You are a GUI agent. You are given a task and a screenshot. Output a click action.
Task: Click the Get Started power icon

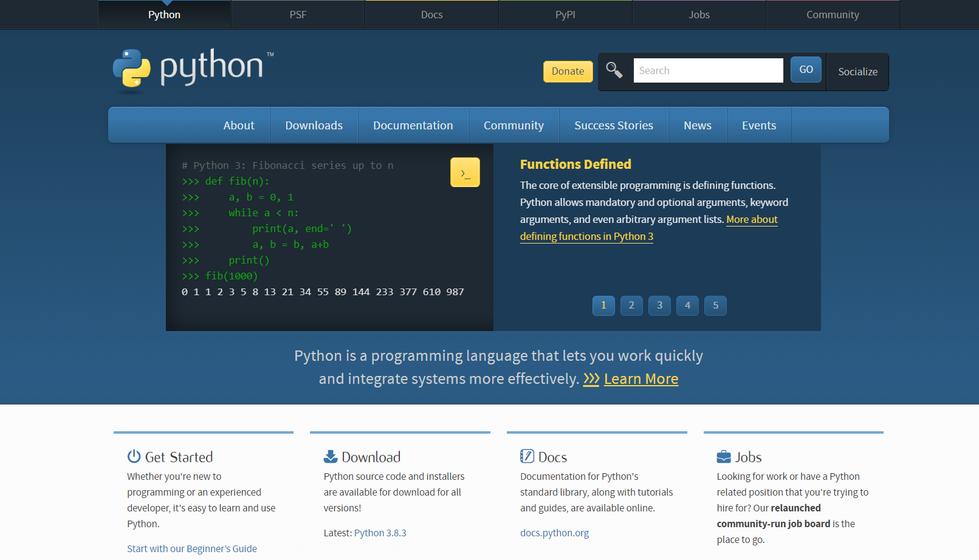coord(133,456)
